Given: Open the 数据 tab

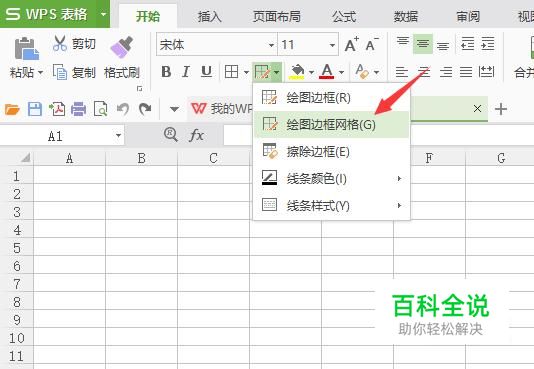Looking at the screenshot, I should click(406, 16).
